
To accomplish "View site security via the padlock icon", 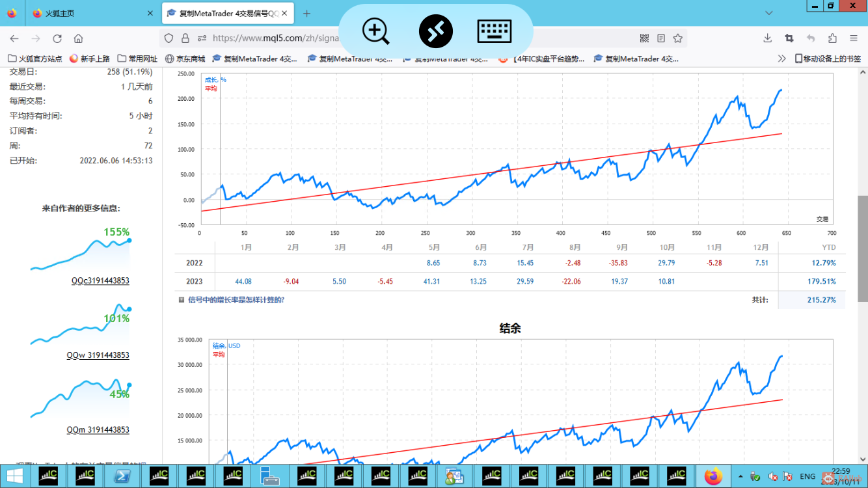I will pos(185,38).
